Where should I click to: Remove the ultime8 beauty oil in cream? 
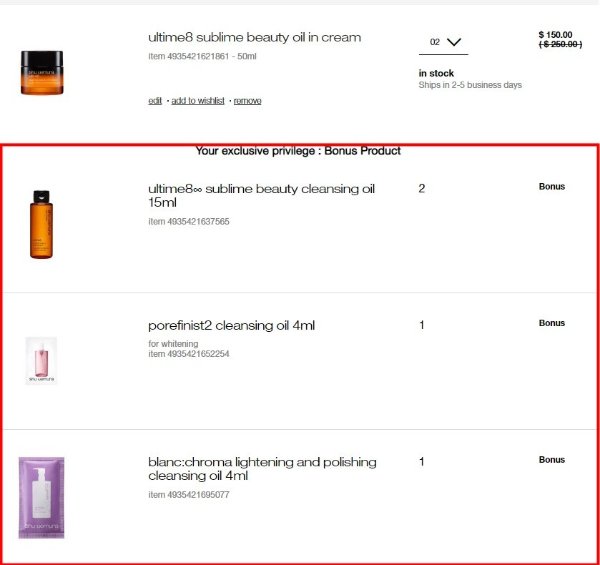click(247, 101)
